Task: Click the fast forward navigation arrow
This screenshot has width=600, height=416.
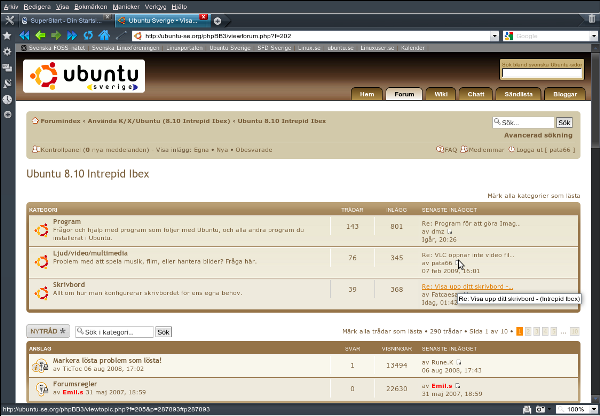Action: 72,36
